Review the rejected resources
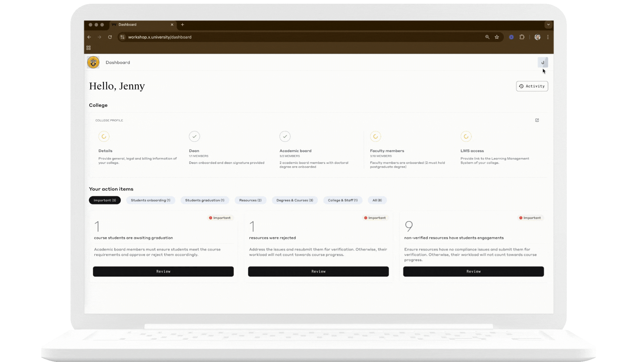The image size is (644, 362). pyautogui.click(x=318, y=271)
